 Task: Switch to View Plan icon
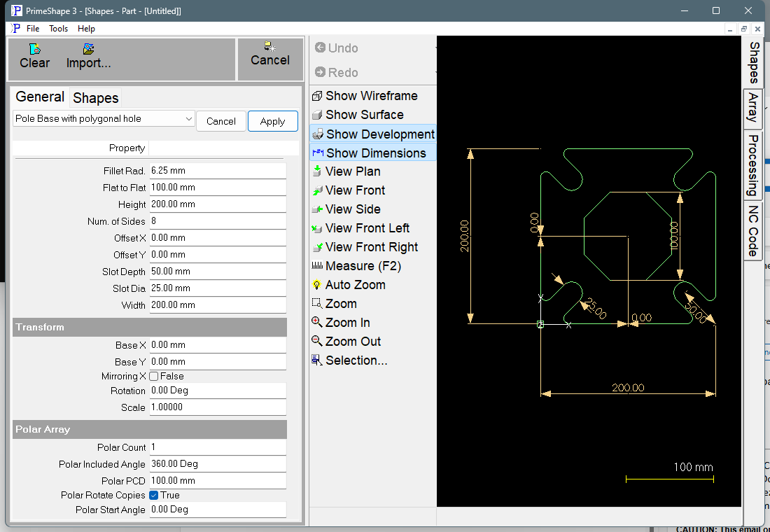[x=317, y=171]
